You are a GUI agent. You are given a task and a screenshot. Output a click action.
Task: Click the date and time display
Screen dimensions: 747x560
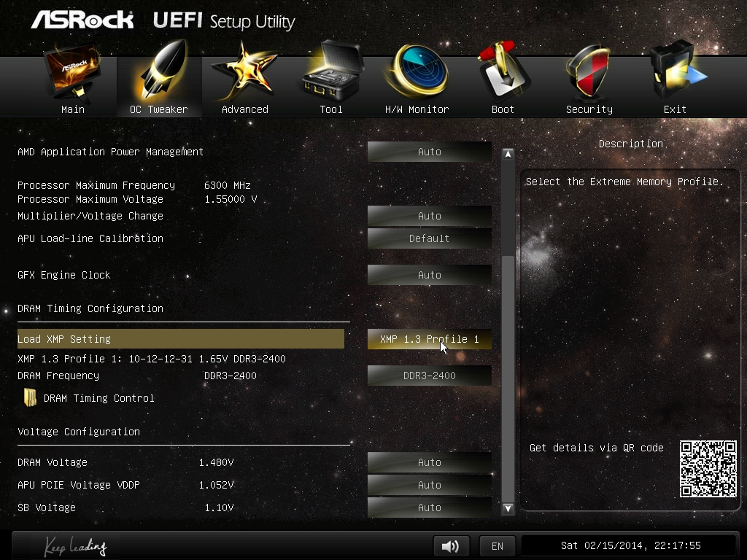pos(630,545)
